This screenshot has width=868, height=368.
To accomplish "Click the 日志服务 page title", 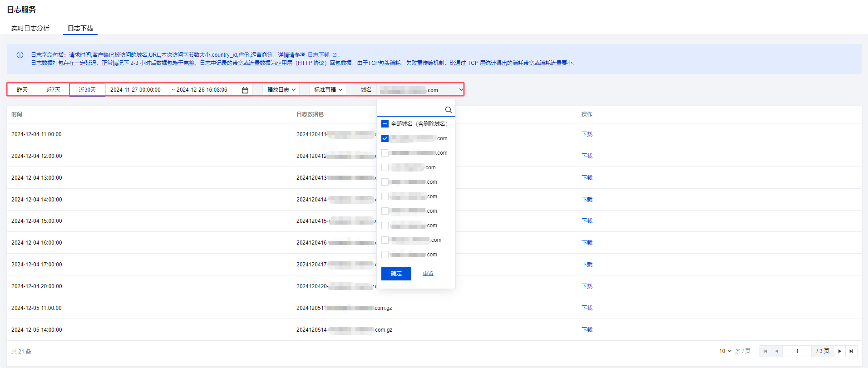I will [21, 10].
